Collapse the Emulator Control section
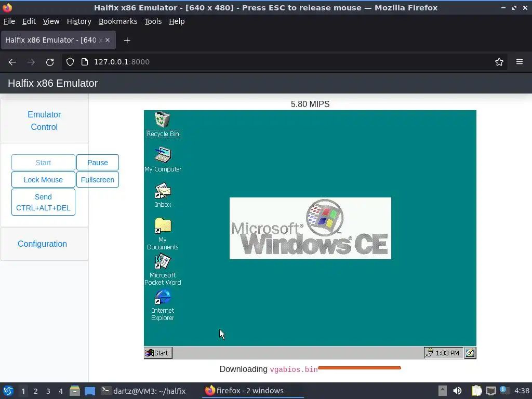Image resolution: width=532 pixels, height=399 pixels. tap(44, 121)
